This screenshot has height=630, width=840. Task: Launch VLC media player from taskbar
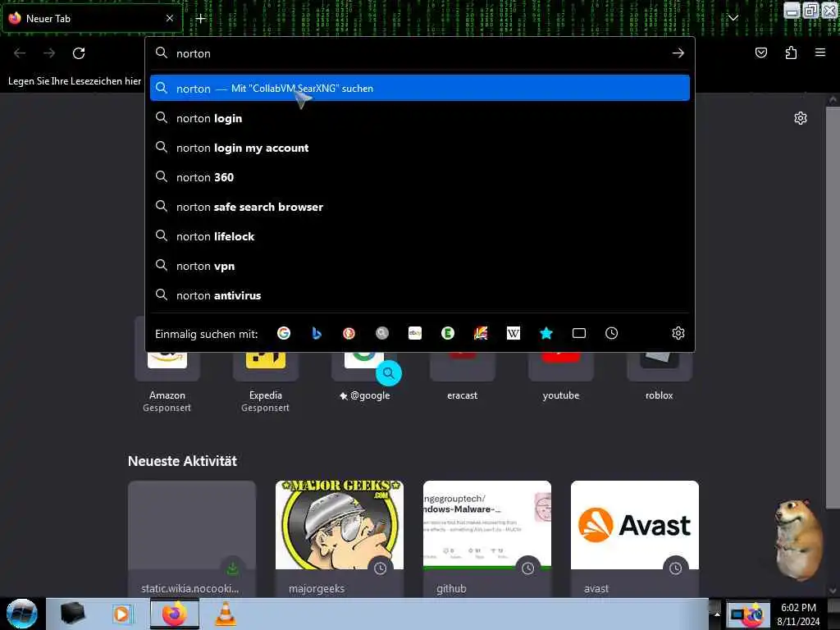[x=226, y=614]
